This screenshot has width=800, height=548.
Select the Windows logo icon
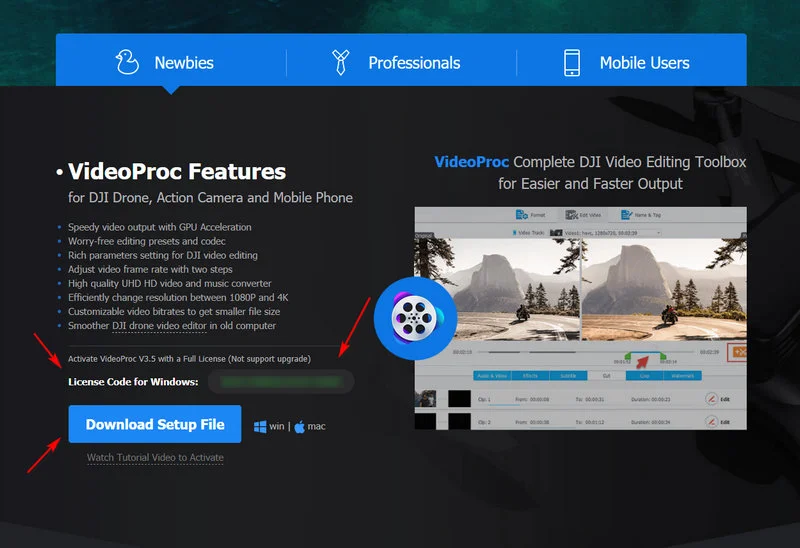pos(260,426)
